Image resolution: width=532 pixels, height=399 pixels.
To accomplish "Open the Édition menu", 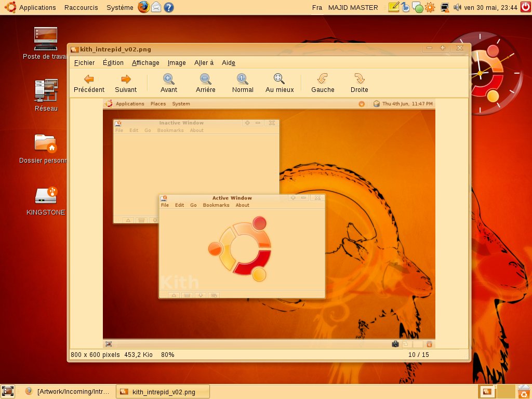I will pos(113,63).
